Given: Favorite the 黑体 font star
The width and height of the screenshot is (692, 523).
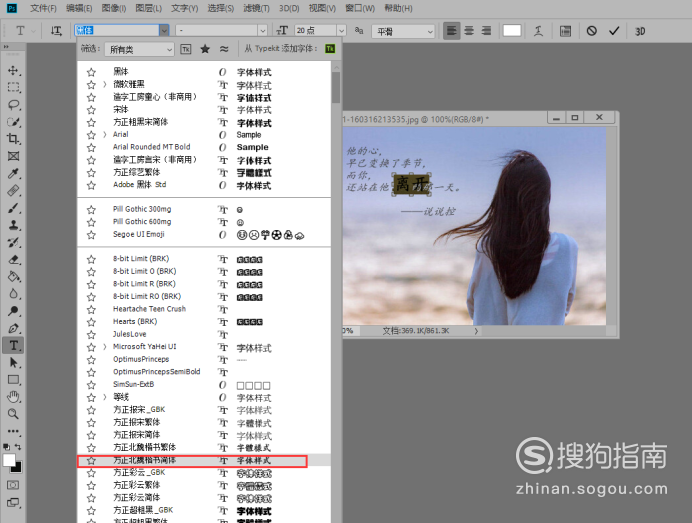Looking at the screenshot, I should click(x=91, y=72).
